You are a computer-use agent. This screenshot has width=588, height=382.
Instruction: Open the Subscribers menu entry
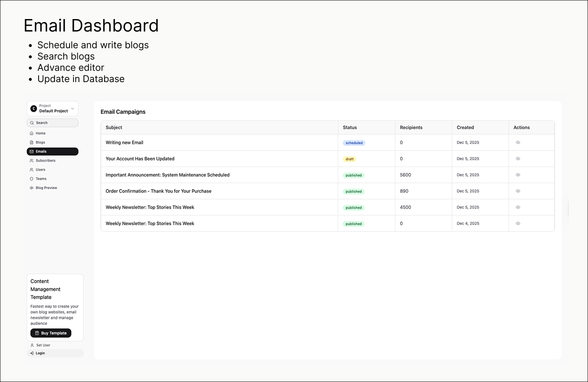(45, 160)
